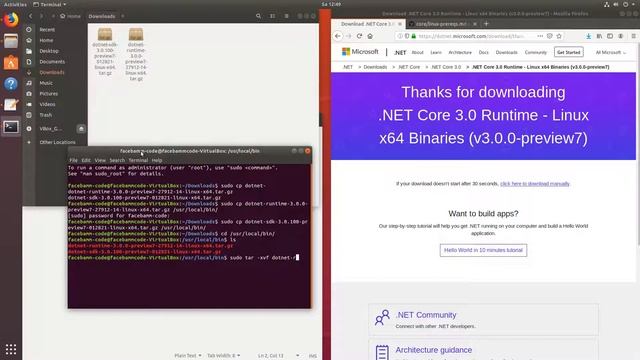Image resolution: width=640 pixels, height=360 pixels.
Task: Open the About nav link
Action: coord(418,53)
